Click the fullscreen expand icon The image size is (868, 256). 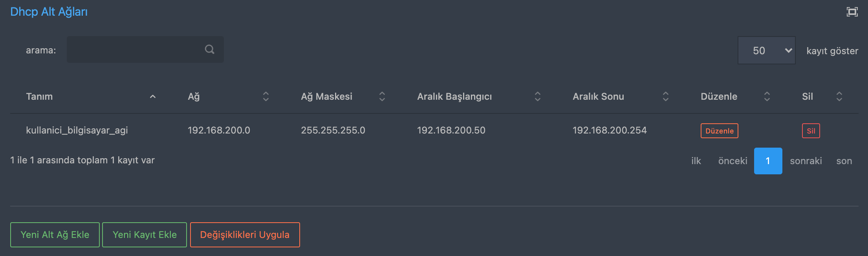pyautogui.click(x=852, y=12)
